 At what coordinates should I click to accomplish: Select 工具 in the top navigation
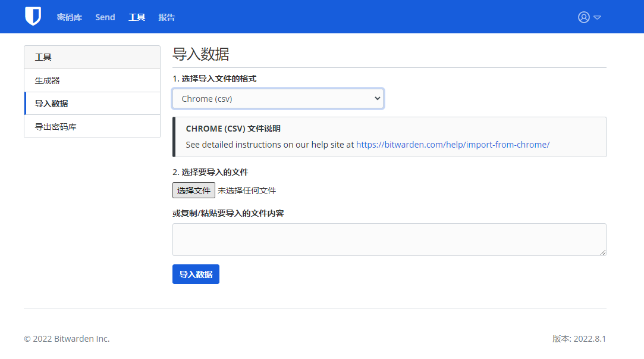point(137,17)
